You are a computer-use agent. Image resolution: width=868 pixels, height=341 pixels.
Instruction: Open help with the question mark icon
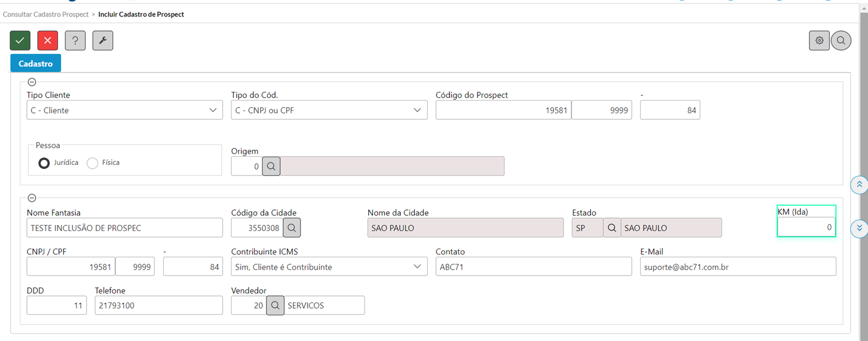pos(75,40)
